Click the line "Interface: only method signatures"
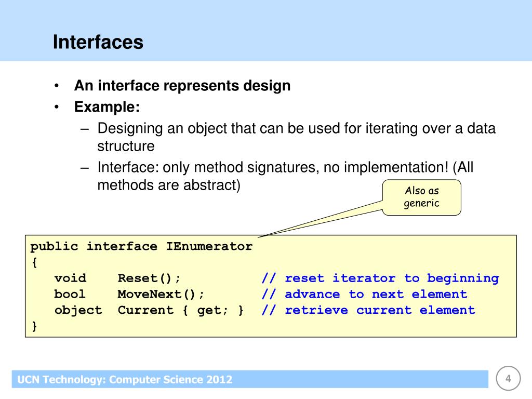This screenshot has height=399, width=532. [x=285, y=167]
